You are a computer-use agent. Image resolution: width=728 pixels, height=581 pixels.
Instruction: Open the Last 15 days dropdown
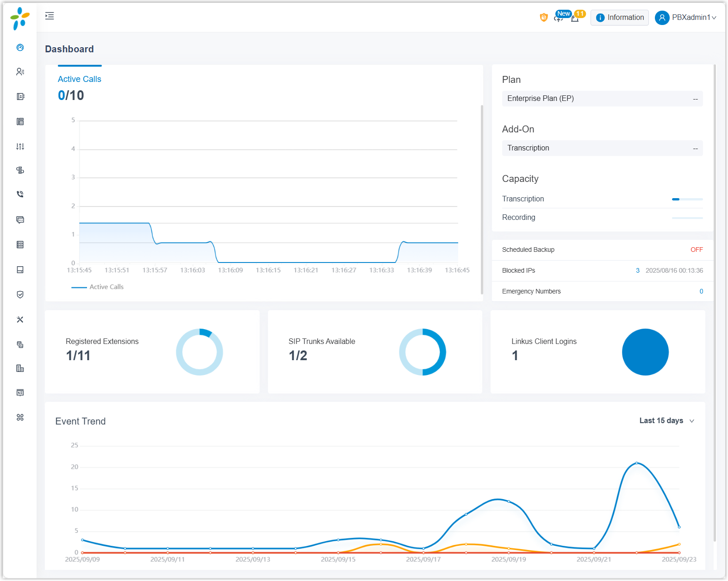[x=666, y=421]
